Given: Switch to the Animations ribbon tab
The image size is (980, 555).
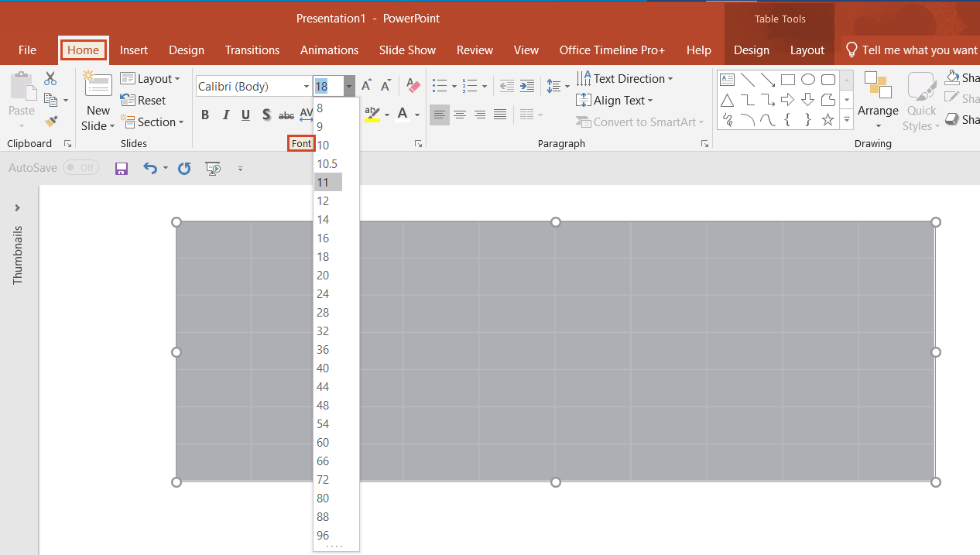Looking at the screenshot, I should click(329, 50).
